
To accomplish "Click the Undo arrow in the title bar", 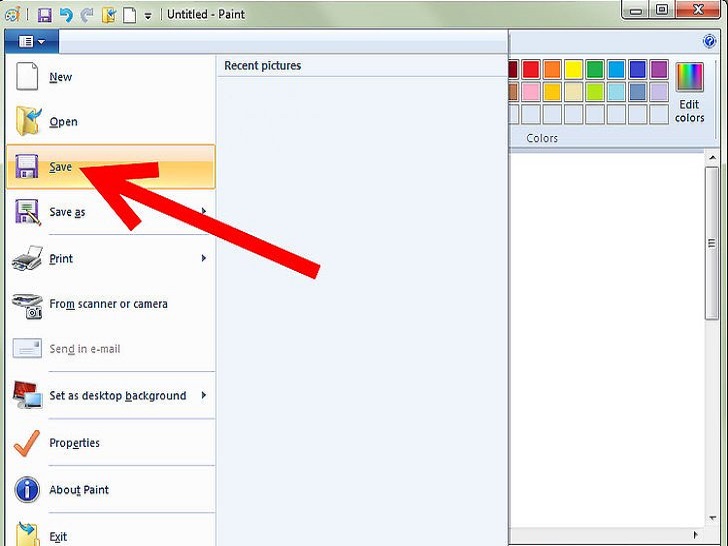I will tap(66, 15).
